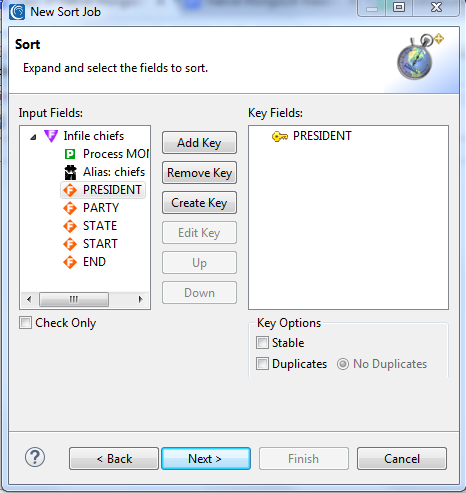The image size is (466, 493).
Task: Click the green Process icon
Action: click(70, 154)
